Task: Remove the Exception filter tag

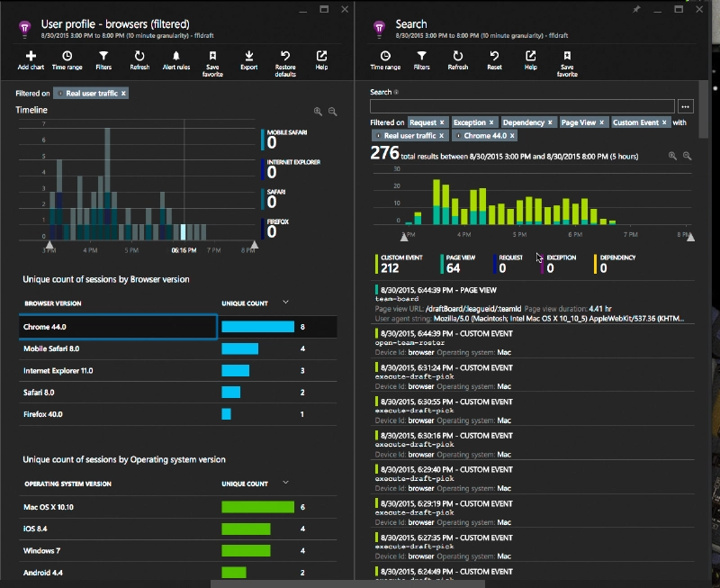Action: [x=491, y=122]
